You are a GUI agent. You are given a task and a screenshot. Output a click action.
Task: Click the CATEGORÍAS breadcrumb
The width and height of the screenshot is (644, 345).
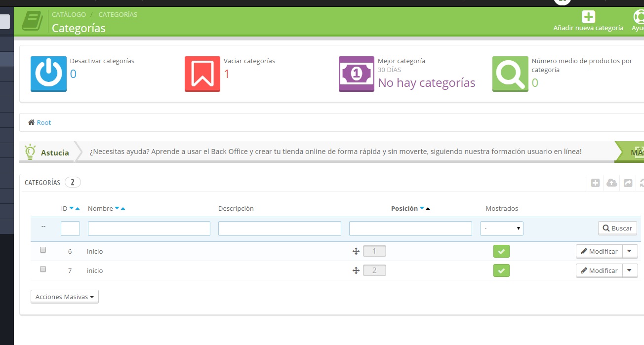point(118,14)
